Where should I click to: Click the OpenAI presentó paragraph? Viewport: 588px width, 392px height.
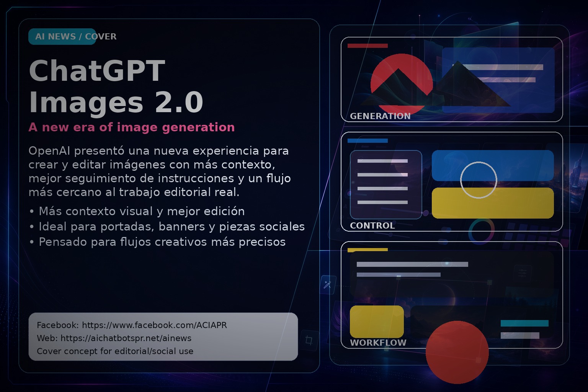(160, 171)
